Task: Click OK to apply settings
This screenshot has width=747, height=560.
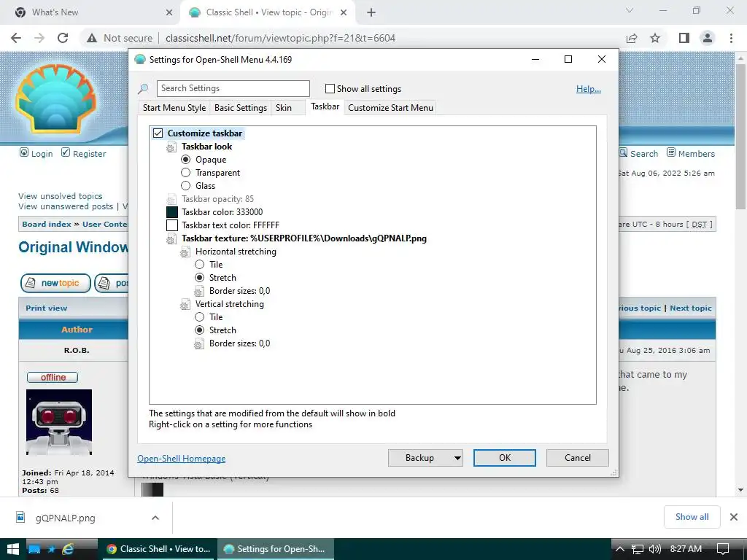Action: [x=505, y=458]
